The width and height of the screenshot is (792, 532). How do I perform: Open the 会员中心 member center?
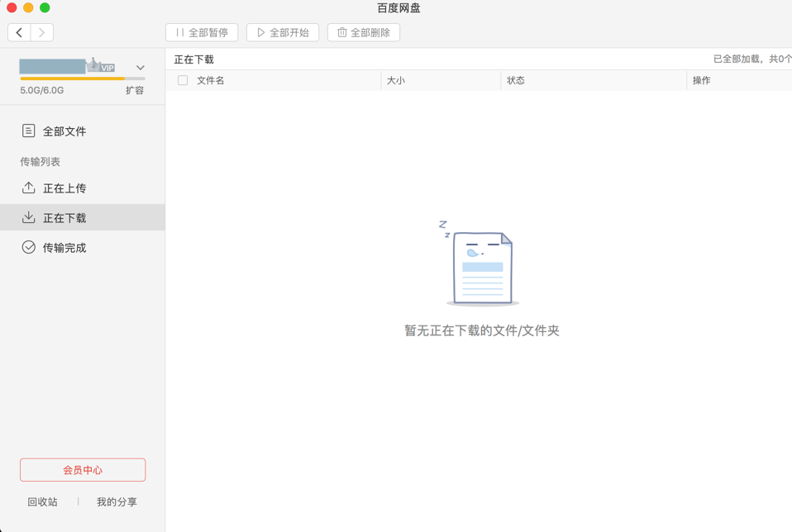click(83, 470)
